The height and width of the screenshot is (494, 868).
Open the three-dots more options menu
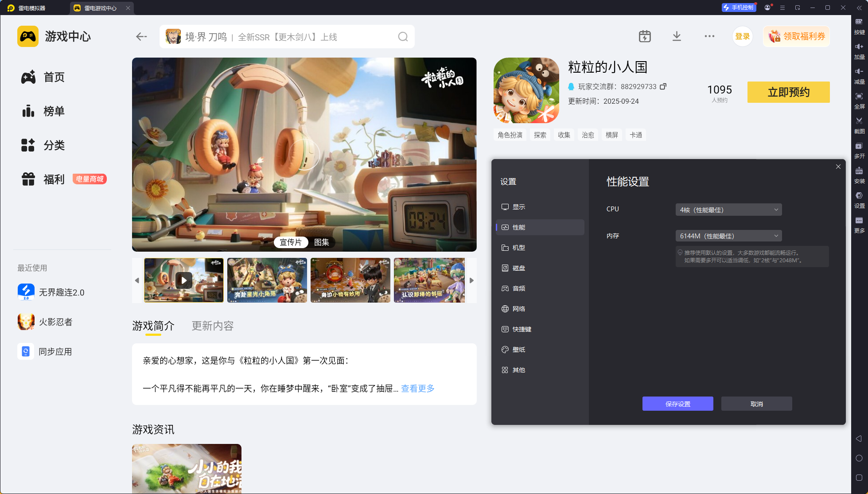coord(709,36)
